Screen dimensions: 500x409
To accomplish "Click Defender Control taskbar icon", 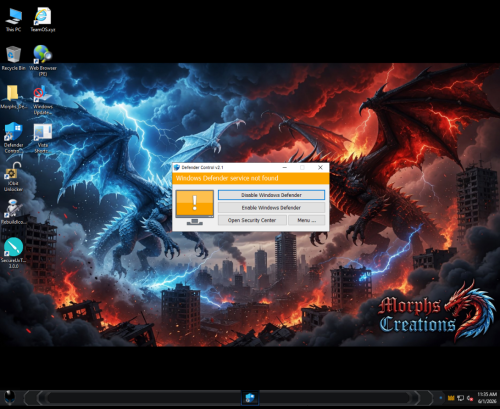I will [250, 398].
